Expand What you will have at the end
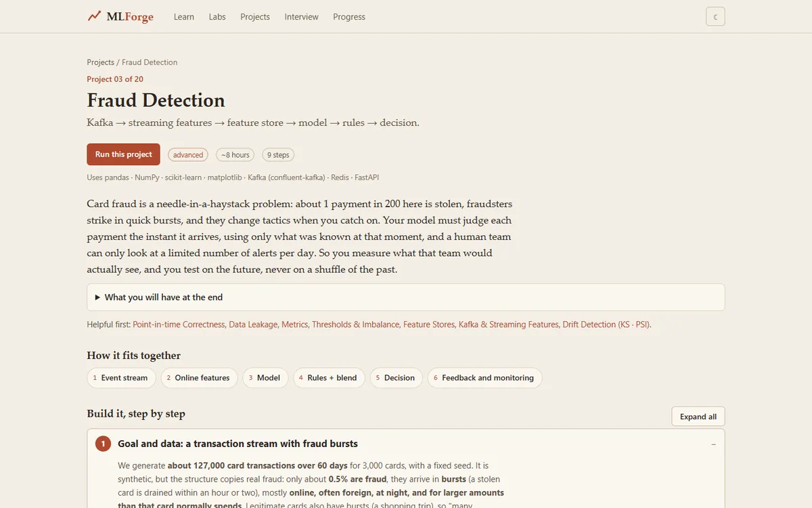This screenshot has width=812, height=508. click(405, 297)
